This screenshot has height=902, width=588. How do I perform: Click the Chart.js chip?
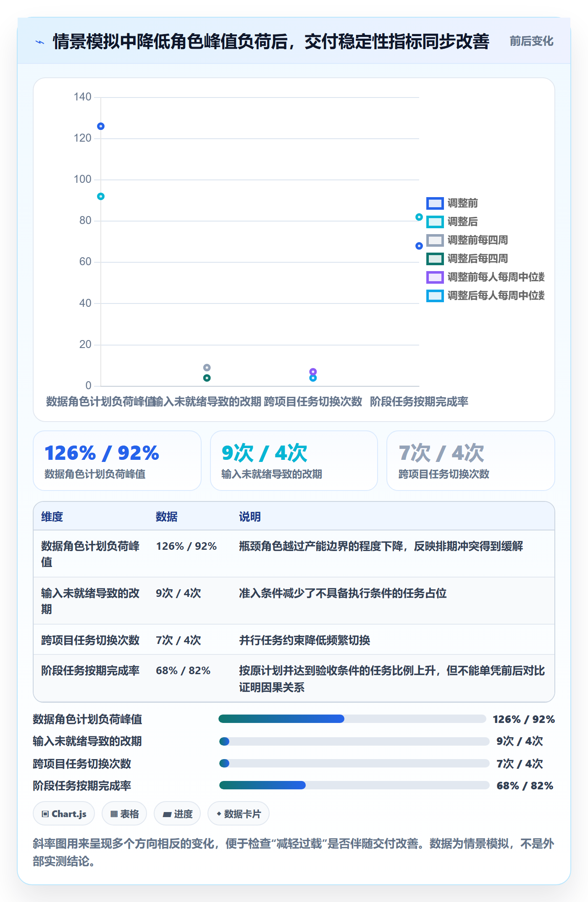click(x=64, y=814)
